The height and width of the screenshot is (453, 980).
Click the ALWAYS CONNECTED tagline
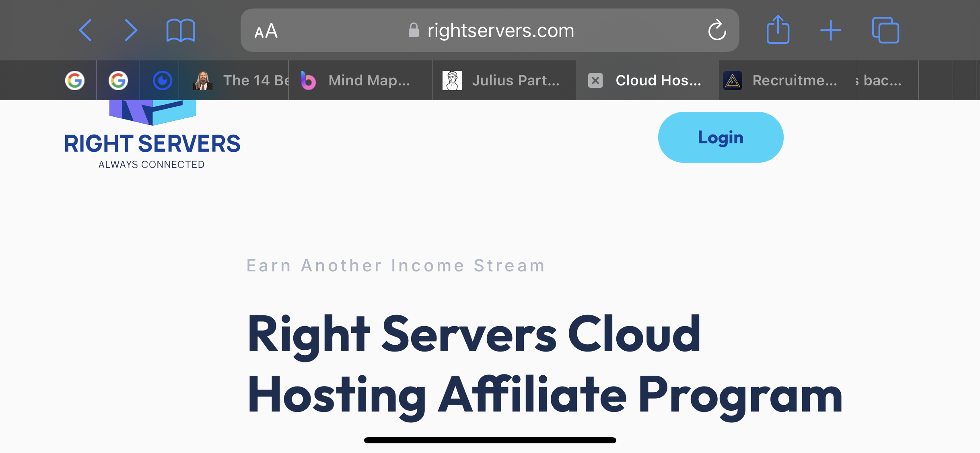(152, 165)
